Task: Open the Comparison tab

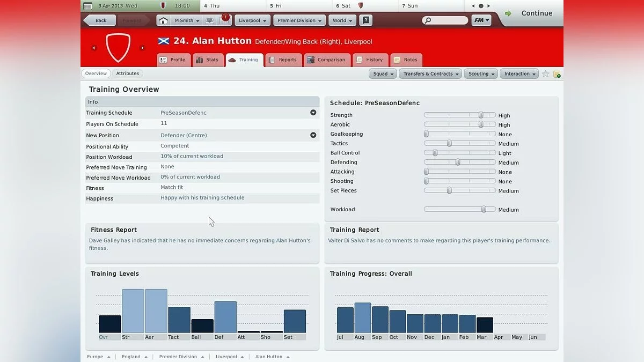Action: coord(327,60)
